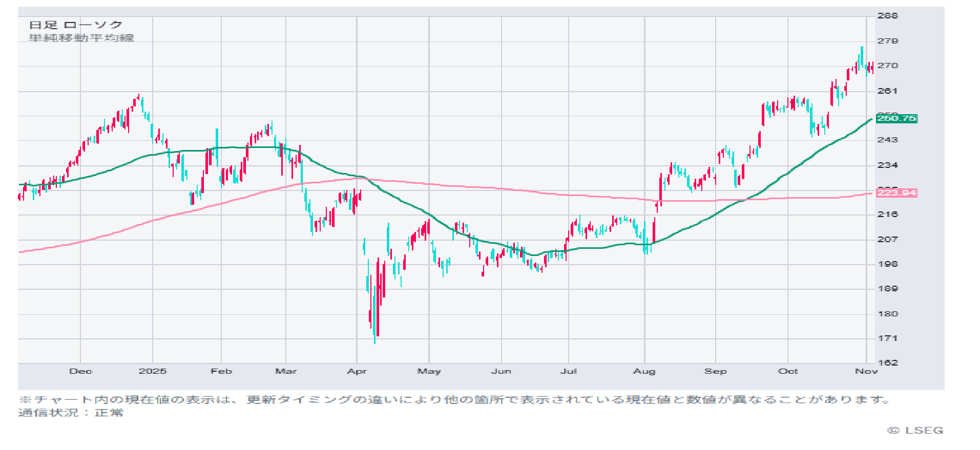Click the 288 price axis label

point(887,16)
